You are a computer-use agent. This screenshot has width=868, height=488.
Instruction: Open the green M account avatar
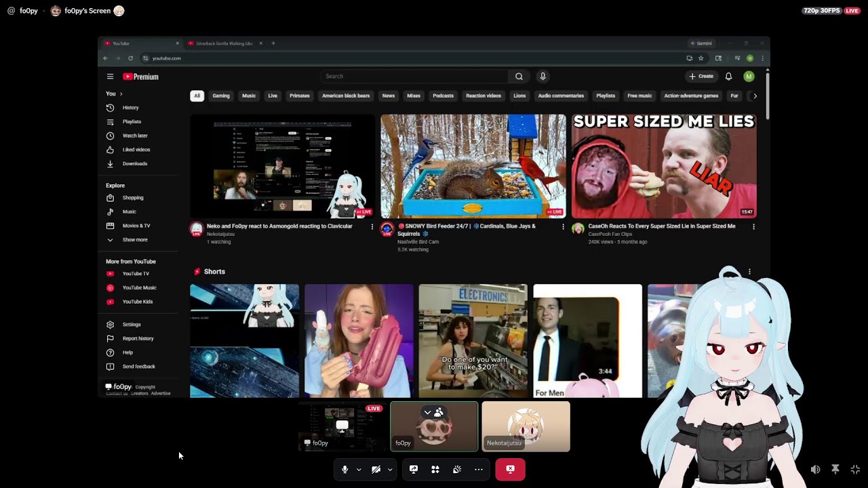tap(749, 77)
